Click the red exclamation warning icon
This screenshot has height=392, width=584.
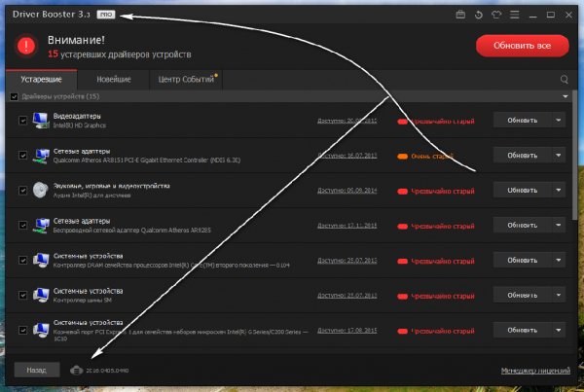[26, 46]
